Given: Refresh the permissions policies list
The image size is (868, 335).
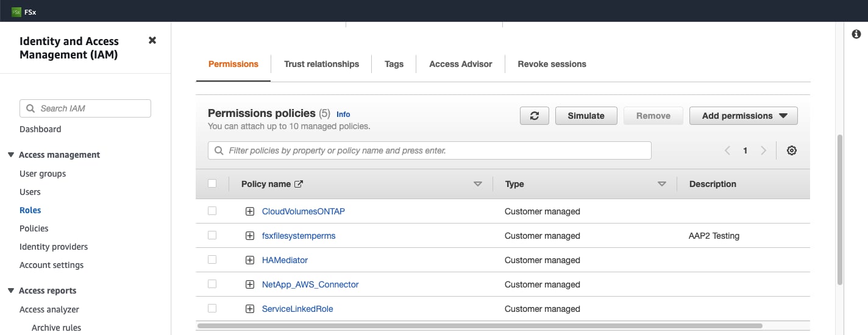Looking at the screenshot, I should (535, 116).
